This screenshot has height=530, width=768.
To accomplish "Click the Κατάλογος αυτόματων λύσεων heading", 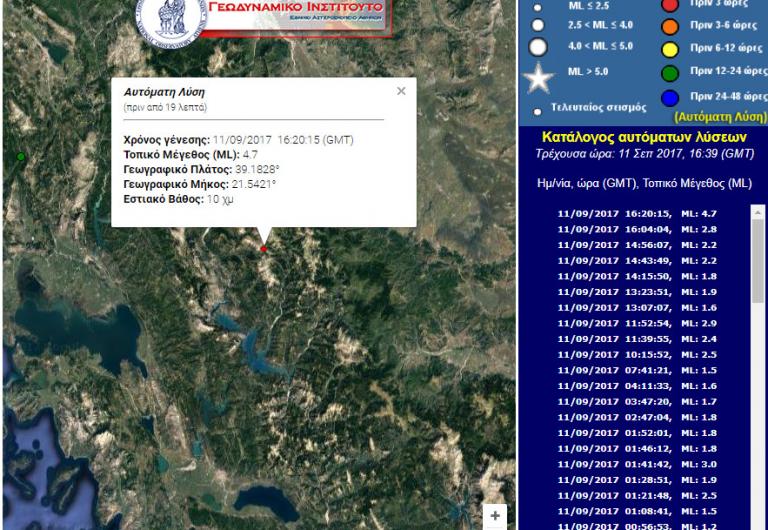I will (x=643, y=136).
